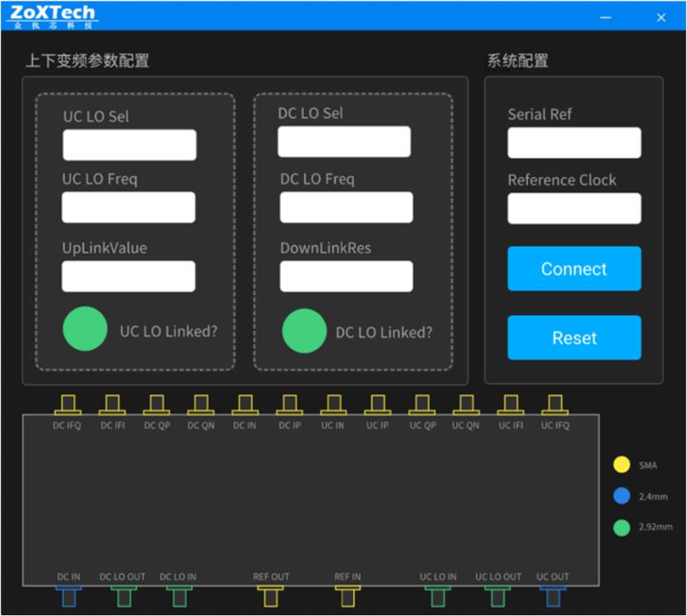Toggle the UC LO Linked indicator
This screenshot has height=616, width=687.
coord(85,328)
